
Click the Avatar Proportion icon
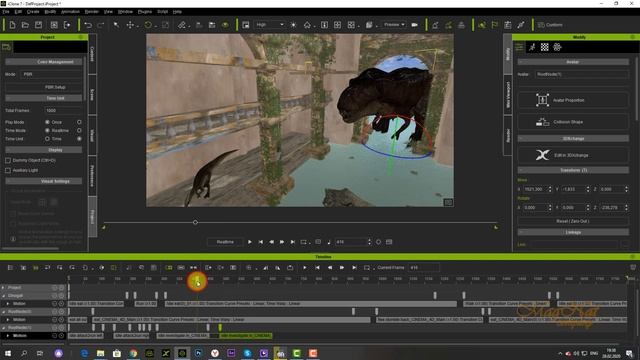[x=542, y=100]
